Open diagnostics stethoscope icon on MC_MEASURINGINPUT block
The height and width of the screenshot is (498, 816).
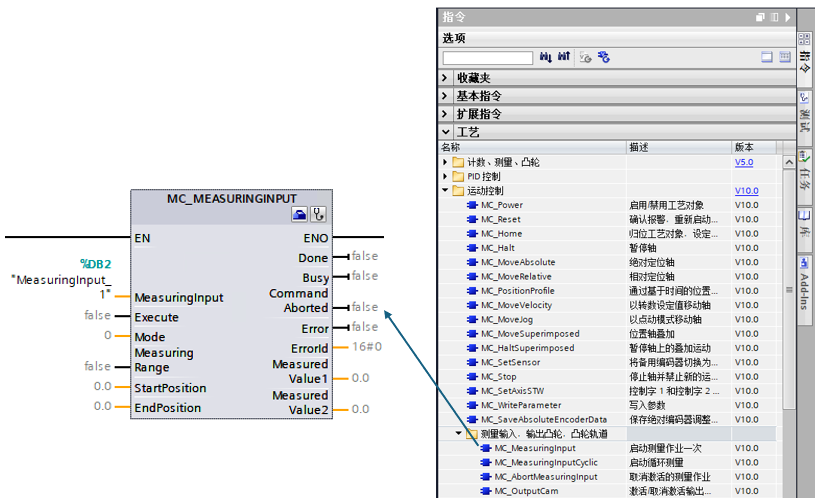(318, 214)
